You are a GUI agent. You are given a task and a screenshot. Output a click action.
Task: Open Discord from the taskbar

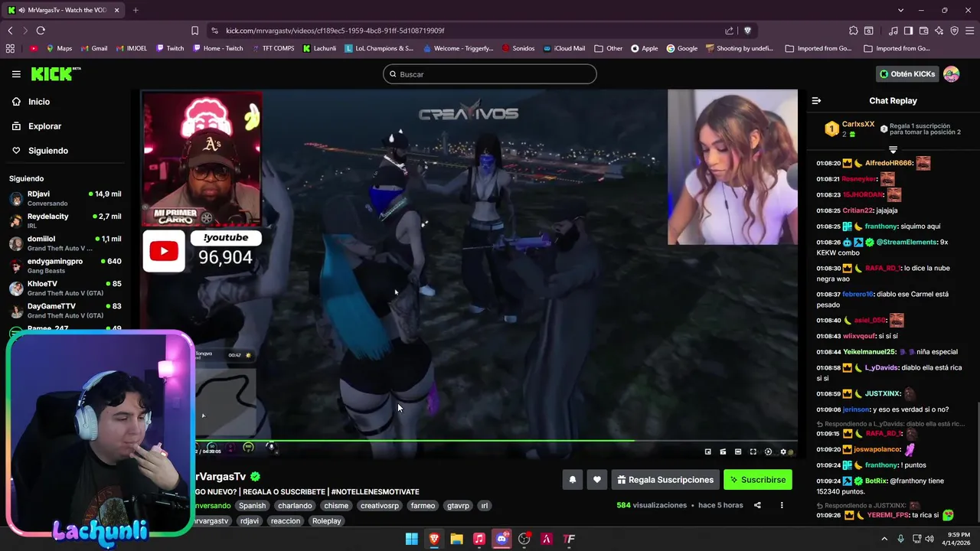tap(501, 539)
